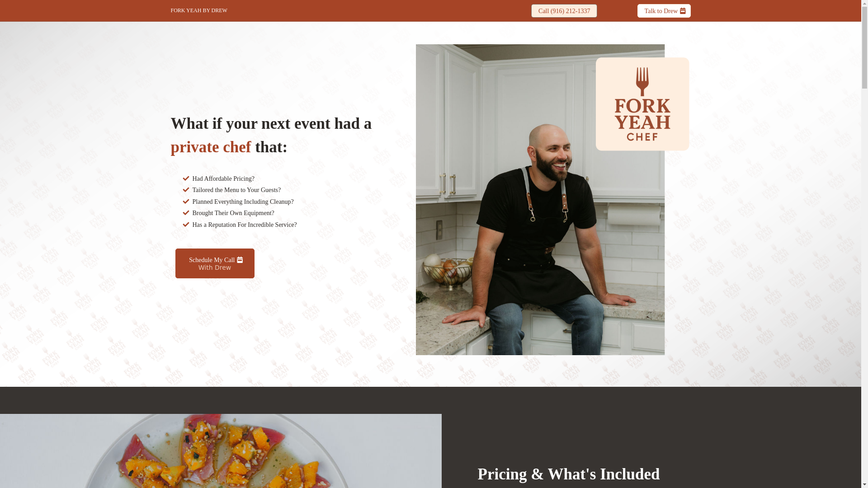Image resolution: width=868 pixels, height=488 pixels.
Task: Click checkmark icon beside Had Affordable Pricing
Action: [186, 178]
